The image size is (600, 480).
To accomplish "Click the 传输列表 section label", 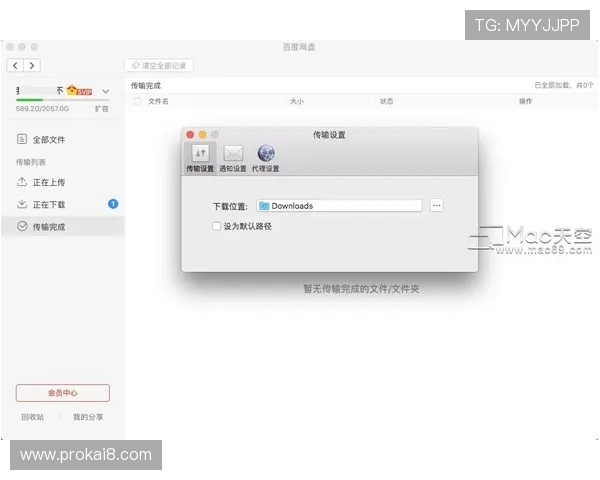I will [31, 162].
